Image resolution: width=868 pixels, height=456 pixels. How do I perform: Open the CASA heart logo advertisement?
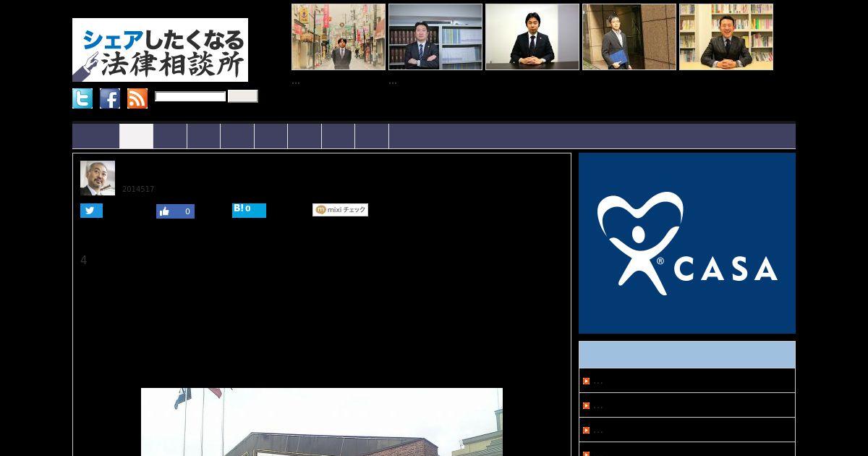[x=687, y=243]
